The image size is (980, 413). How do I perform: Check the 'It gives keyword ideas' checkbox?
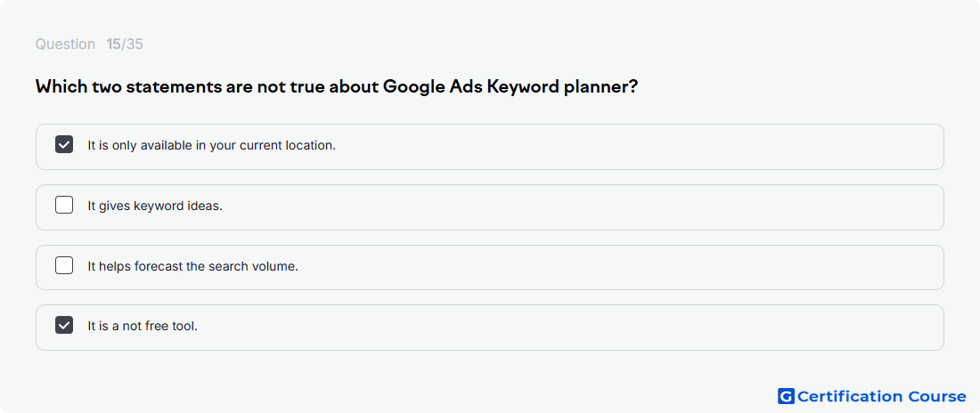(x=64, y=205)
